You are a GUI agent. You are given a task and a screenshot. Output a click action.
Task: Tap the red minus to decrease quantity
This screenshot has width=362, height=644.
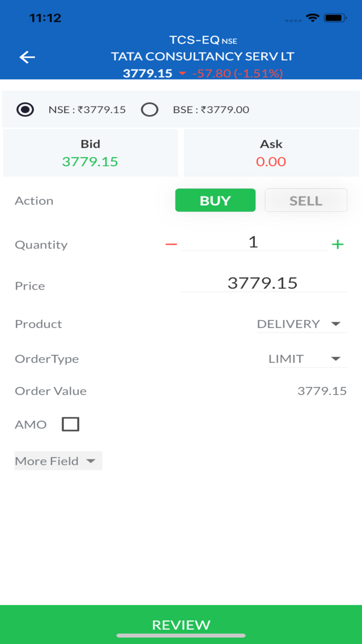(x=171, y=244)
